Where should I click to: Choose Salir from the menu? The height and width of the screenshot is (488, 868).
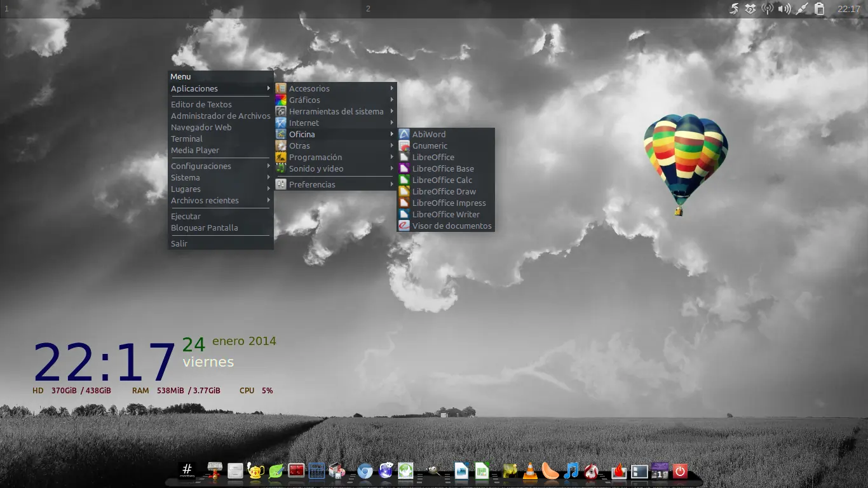220,243
